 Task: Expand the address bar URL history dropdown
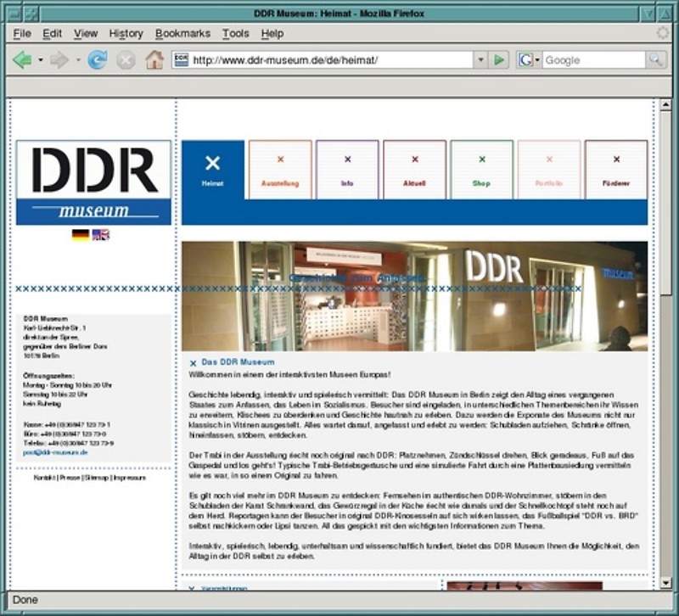click(x=480, y=59)
